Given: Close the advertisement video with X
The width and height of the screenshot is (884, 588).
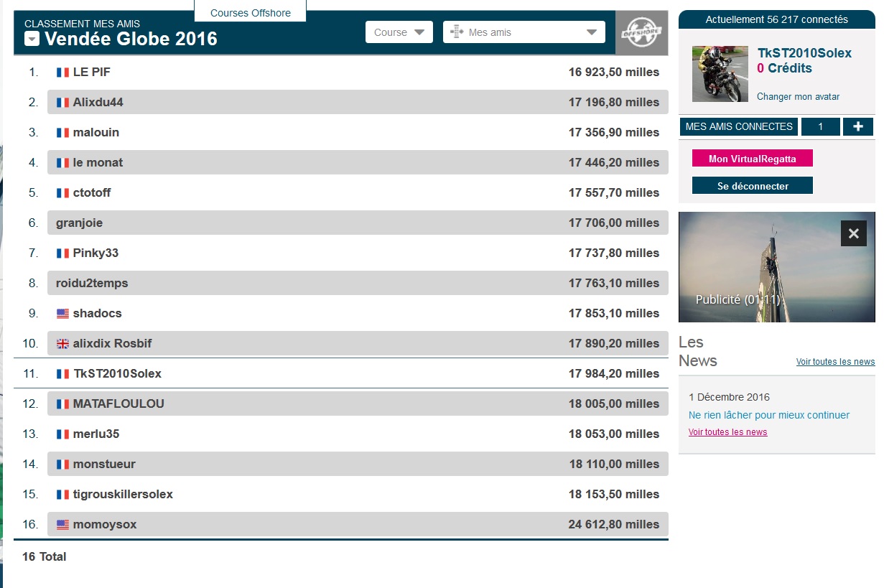Looking at the screenshot, I should pyautogui.click(x=853, y=233).
